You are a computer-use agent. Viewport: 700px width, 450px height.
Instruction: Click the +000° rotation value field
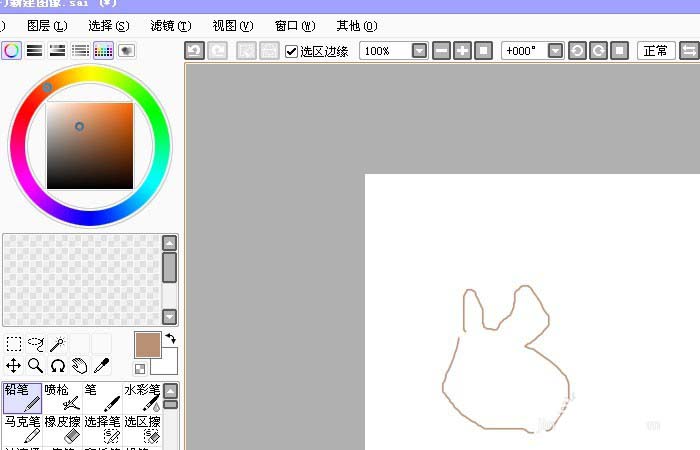[525, 51]
